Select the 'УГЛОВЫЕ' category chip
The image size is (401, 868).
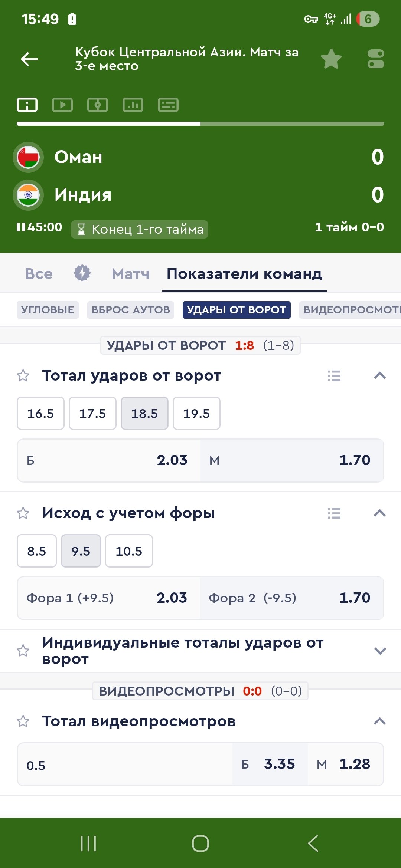tap(48, 310)
